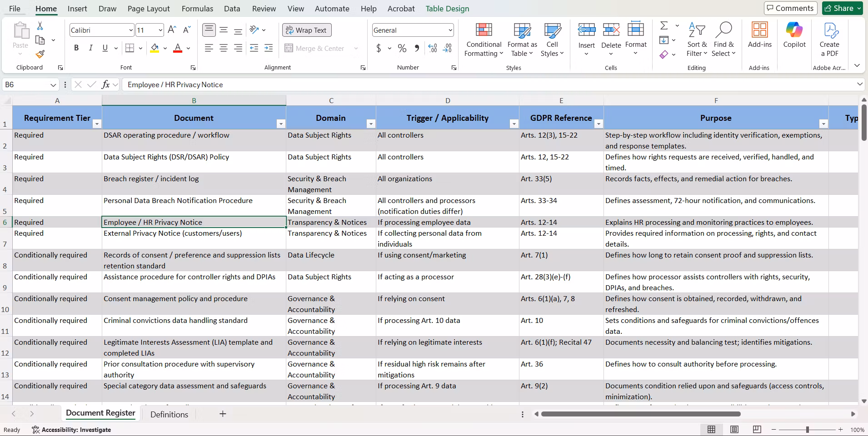868x436 pixels.
Task: Open Format as Table gallery
Action: (x=522, y=40)
